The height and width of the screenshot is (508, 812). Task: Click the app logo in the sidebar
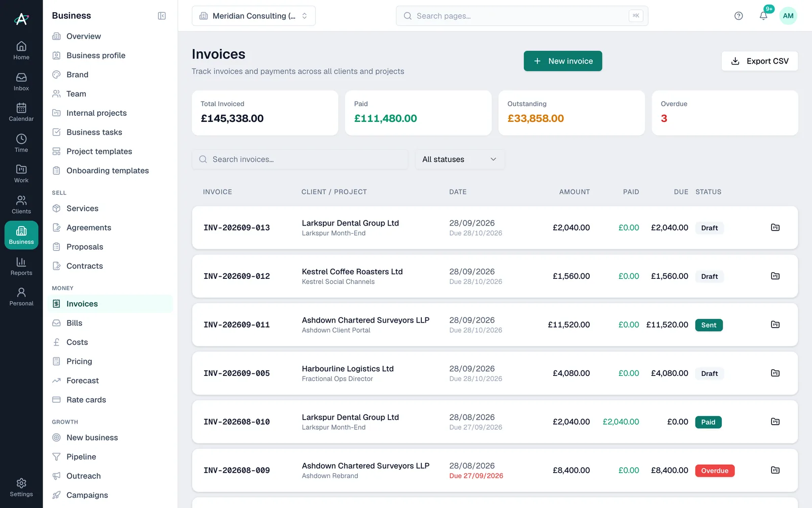pyautogui.click(x=21, y=19)
